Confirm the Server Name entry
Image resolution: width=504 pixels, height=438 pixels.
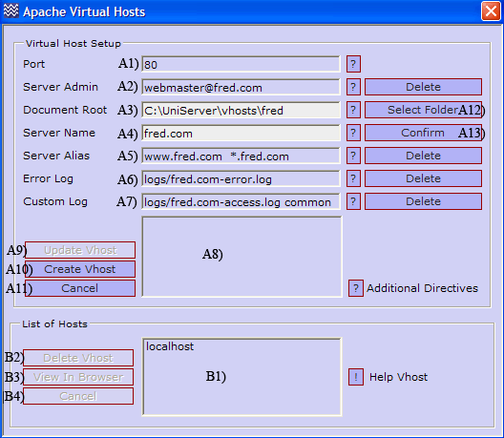(x=423, y=133)
